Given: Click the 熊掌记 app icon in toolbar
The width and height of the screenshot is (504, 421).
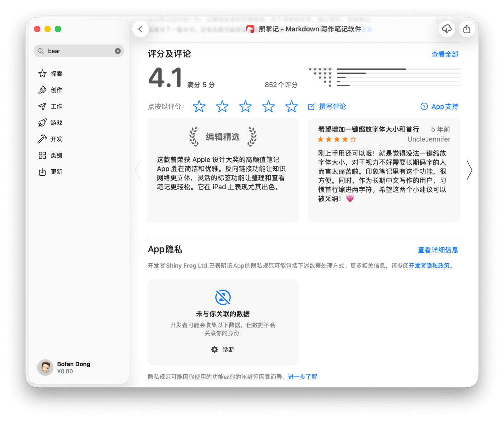Looking at the screenshot, I should (x=250, y=29).
